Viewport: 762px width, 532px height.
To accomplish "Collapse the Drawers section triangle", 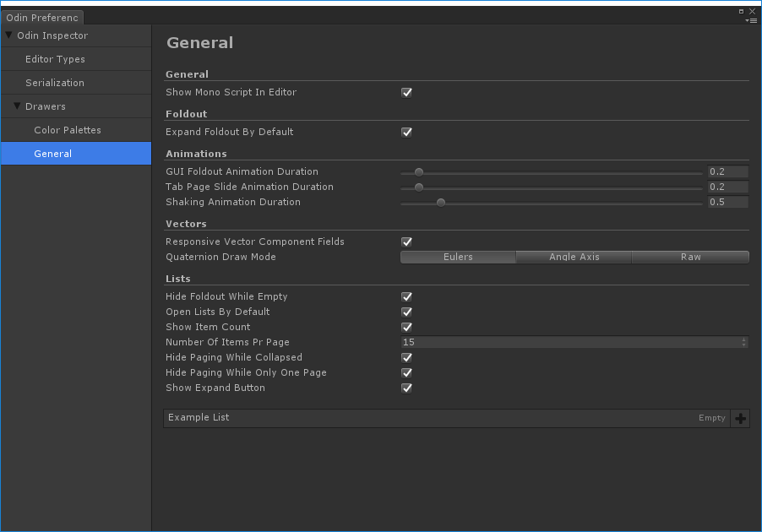I will (15, 106).
